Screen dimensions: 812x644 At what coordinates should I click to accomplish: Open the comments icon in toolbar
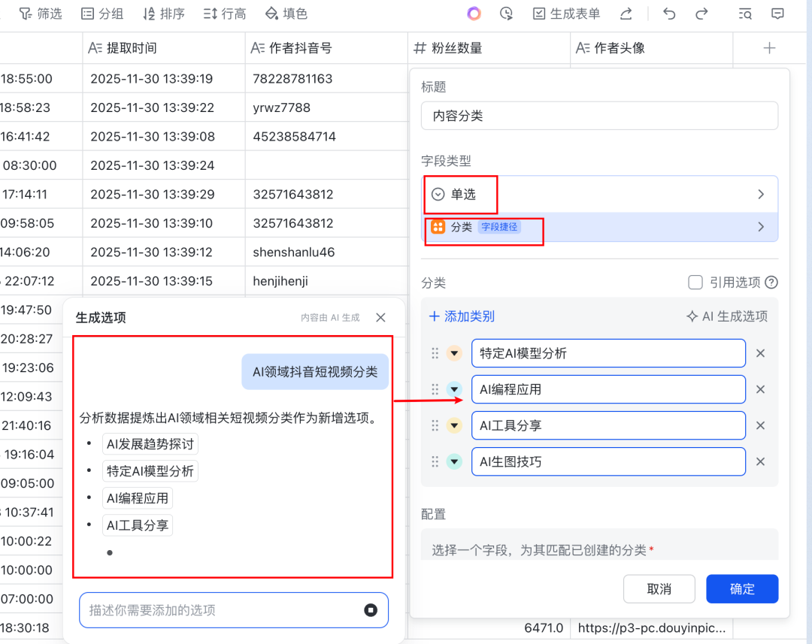[x=778, y=14]
